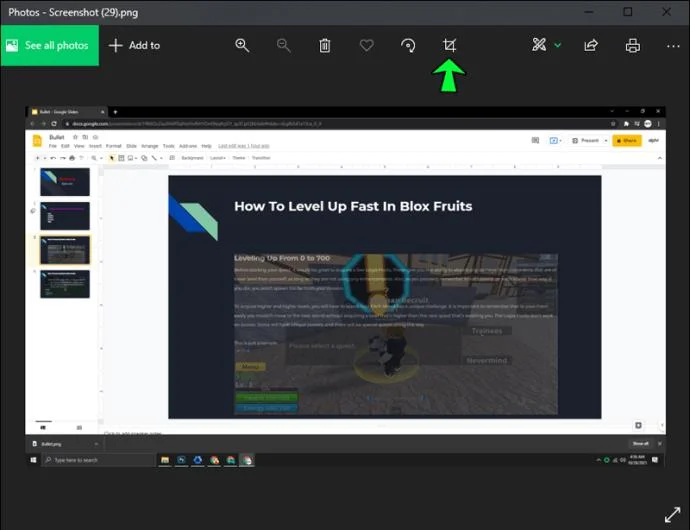Click the Type here to search box
Image resolution: width=690 pixels, height=530 pixels.
(x=98, y=460)
